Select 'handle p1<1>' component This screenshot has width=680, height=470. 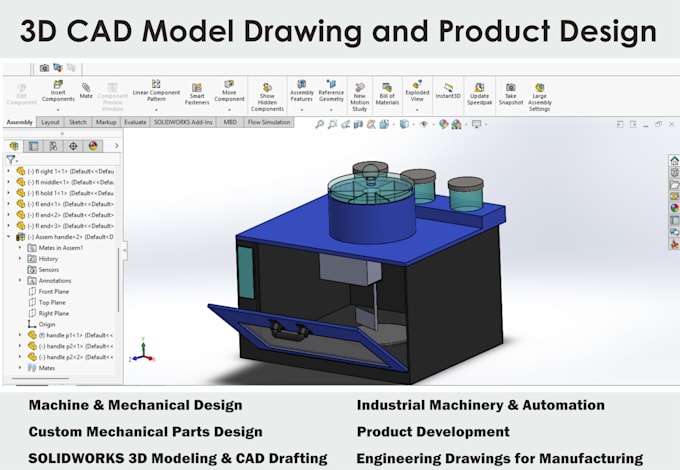(x=70, y=335)
